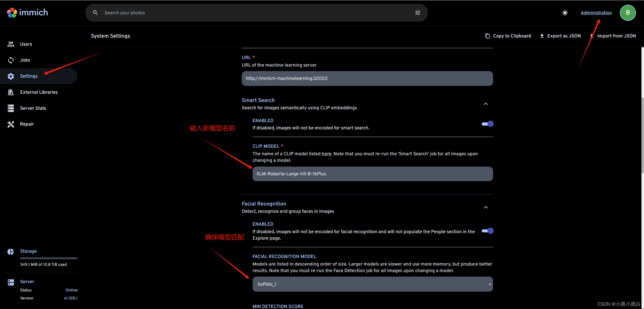Toggle light theme sun icon
Screen dimensions: 644x309
tap(565, 13)
